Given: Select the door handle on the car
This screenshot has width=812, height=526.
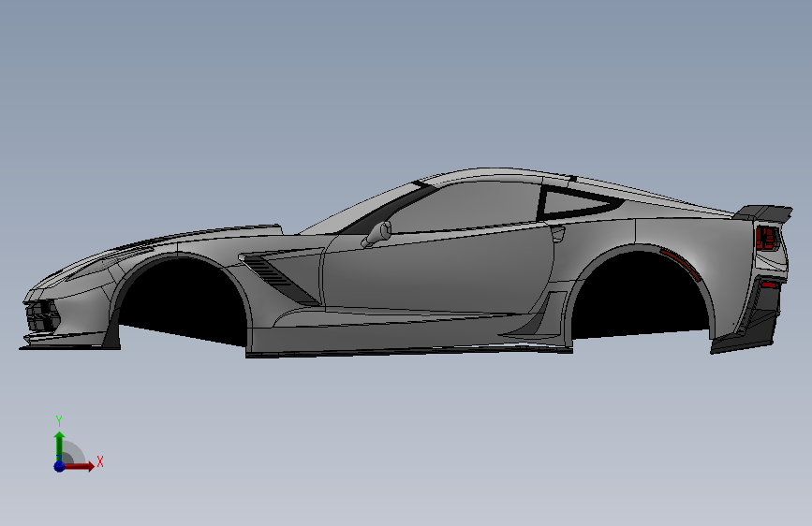Looking at the screenshot, I should click(558, 234).
